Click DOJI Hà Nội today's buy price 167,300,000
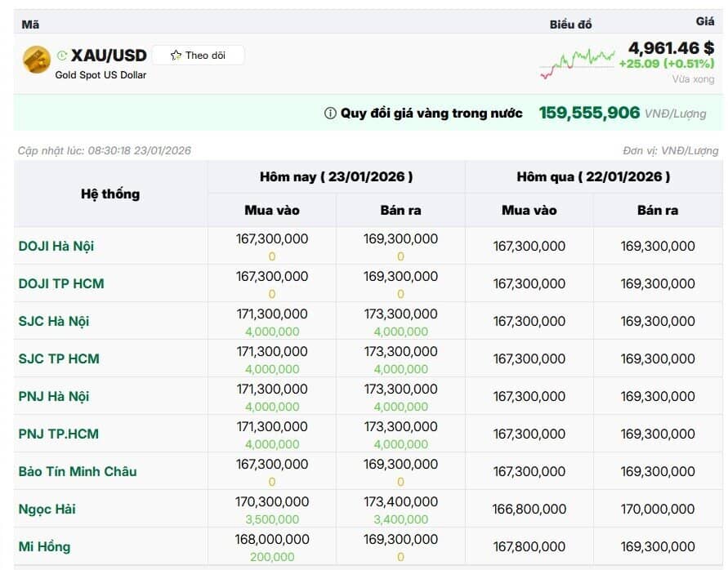 [272, 239]
